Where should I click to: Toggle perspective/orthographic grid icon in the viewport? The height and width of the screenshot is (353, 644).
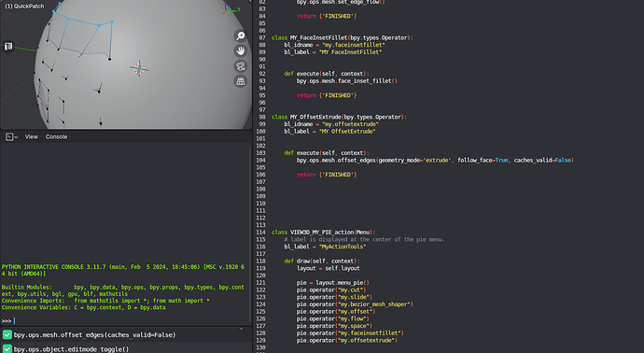(x=241, y=81)
